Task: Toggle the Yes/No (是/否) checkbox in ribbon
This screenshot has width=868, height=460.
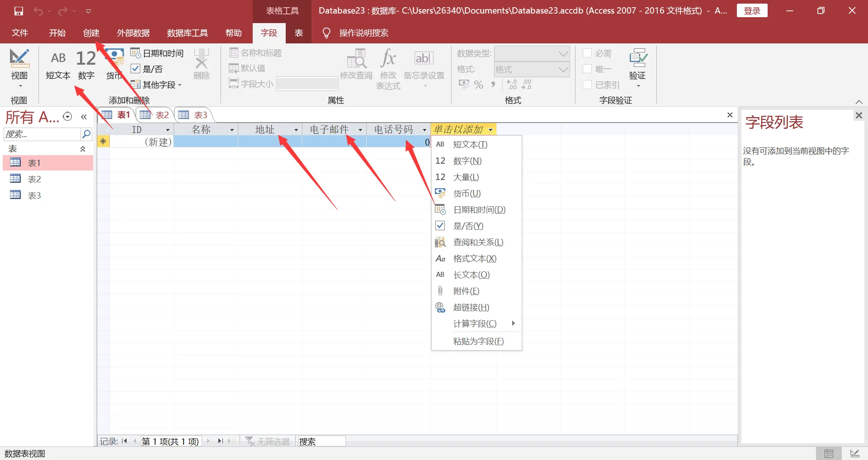Action: (135, 69)
